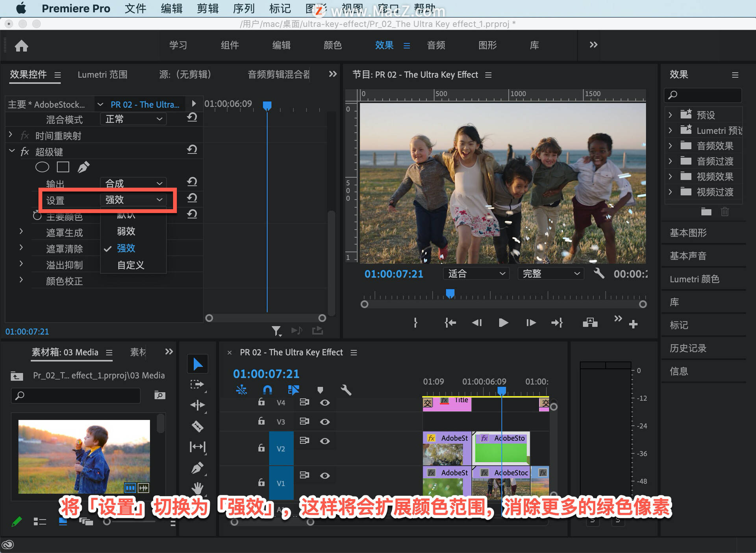Image resolution: width=756 pixels, height=553 pixels.
Task: Expand the 遮罩生成 section
Action: coord(21,232)
